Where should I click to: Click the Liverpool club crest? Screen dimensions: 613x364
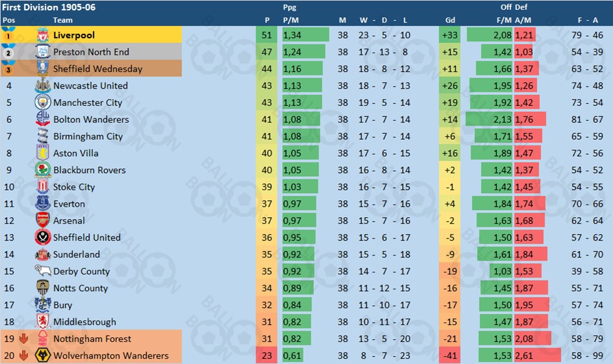coord(43,35)
